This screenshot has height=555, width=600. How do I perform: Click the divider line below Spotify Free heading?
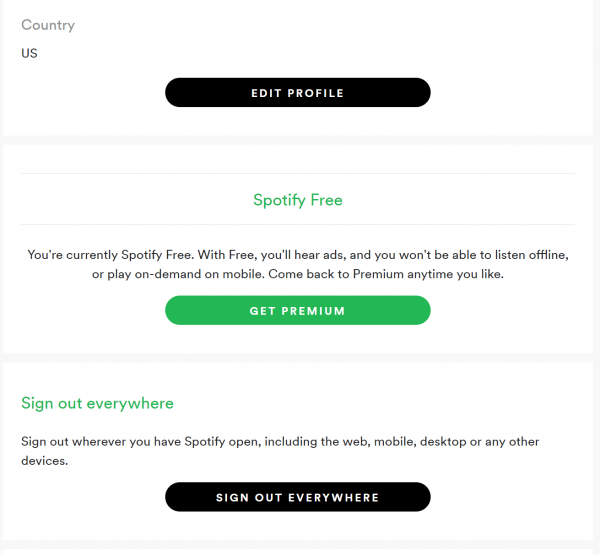[297, 224]
